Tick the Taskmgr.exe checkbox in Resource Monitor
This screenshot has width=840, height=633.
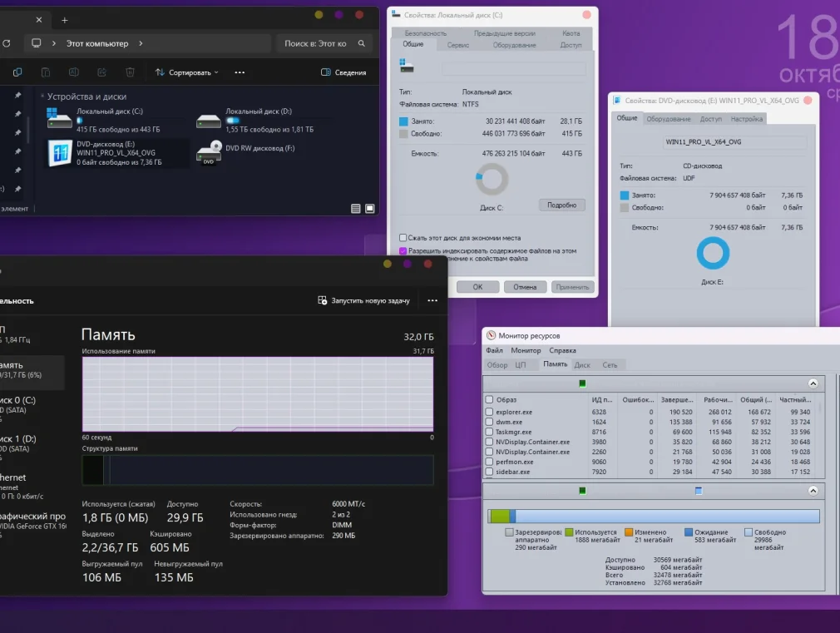[489, 432]
